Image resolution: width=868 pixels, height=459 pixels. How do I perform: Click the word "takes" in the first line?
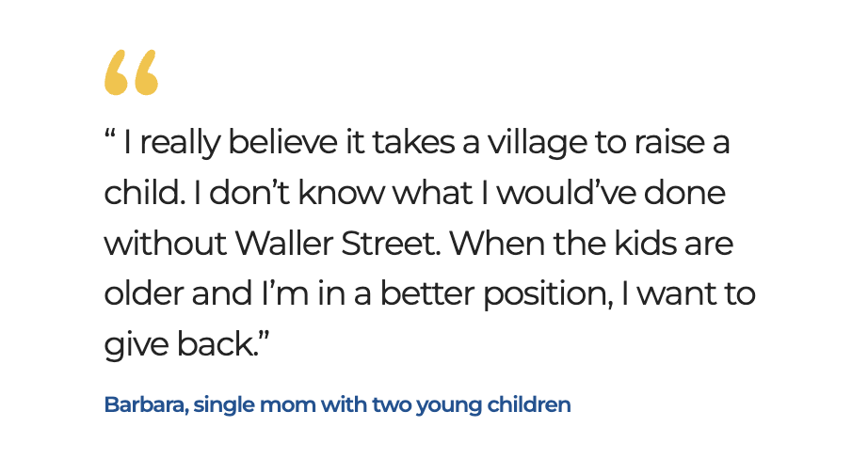[411, 144]
